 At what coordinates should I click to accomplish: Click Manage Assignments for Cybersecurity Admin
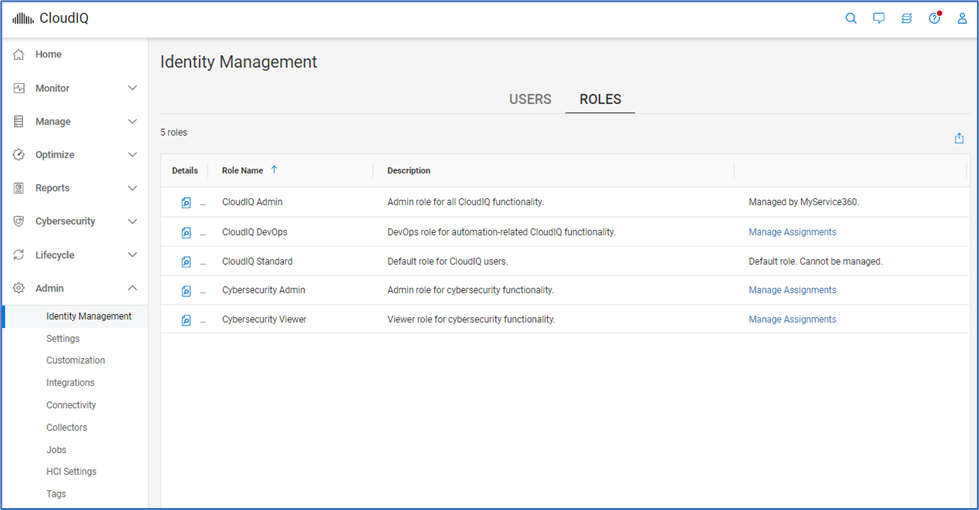(792, 290)
